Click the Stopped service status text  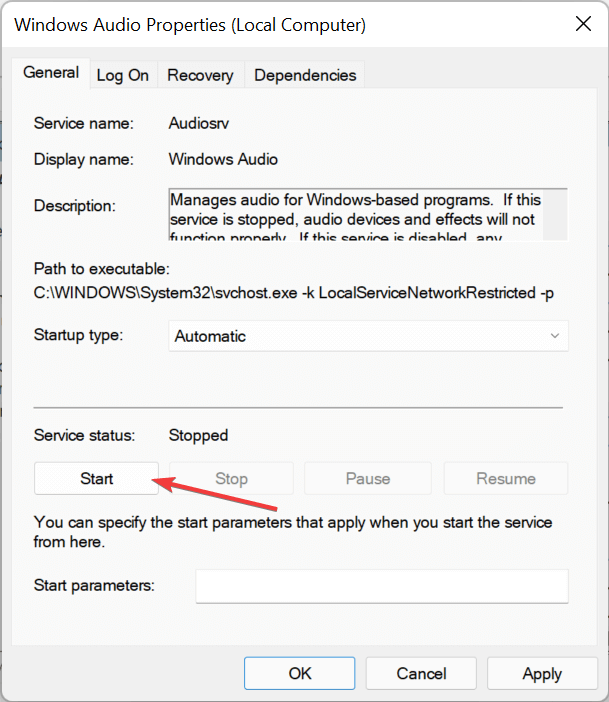point(198,435)
